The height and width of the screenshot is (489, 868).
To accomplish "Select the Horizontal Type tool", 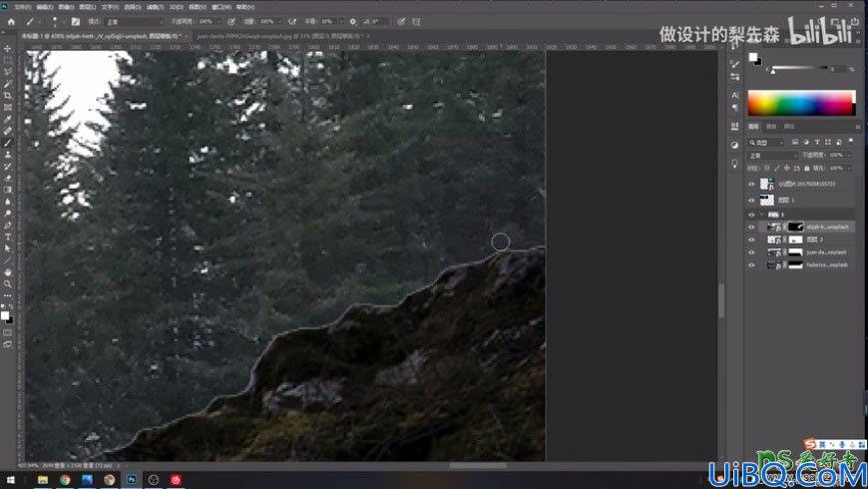I will [8, 238].
